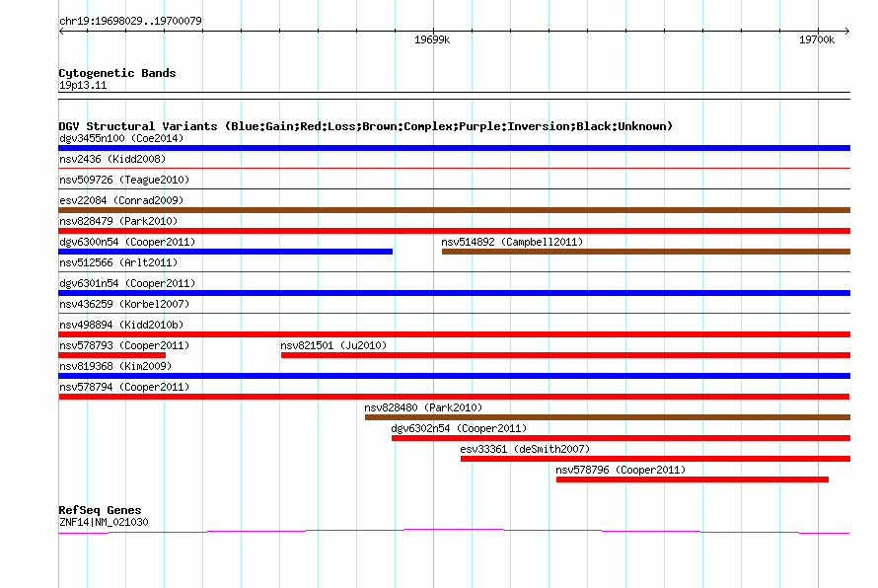Click the dgv3455n100 (Coe2014) blue bar

point(454,148)
